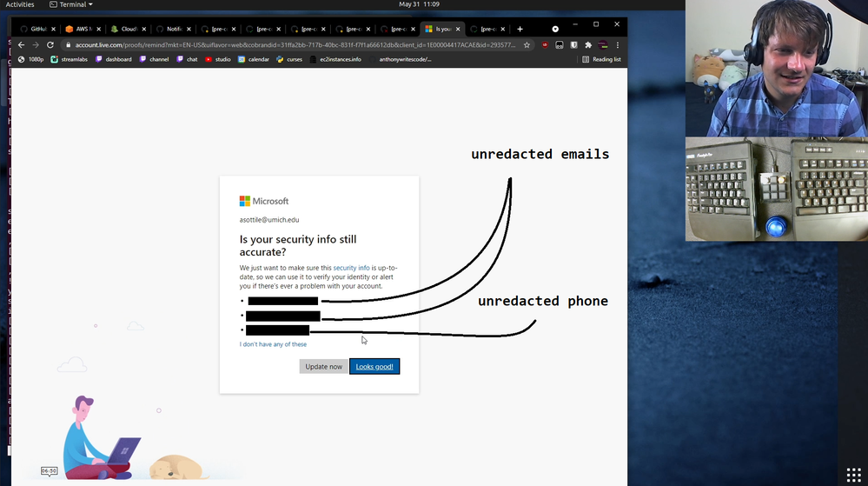The width and height of the screenshot is (868, 486).
Task: Open the 1080p bookmark
Action: click(x=31, y=59)
